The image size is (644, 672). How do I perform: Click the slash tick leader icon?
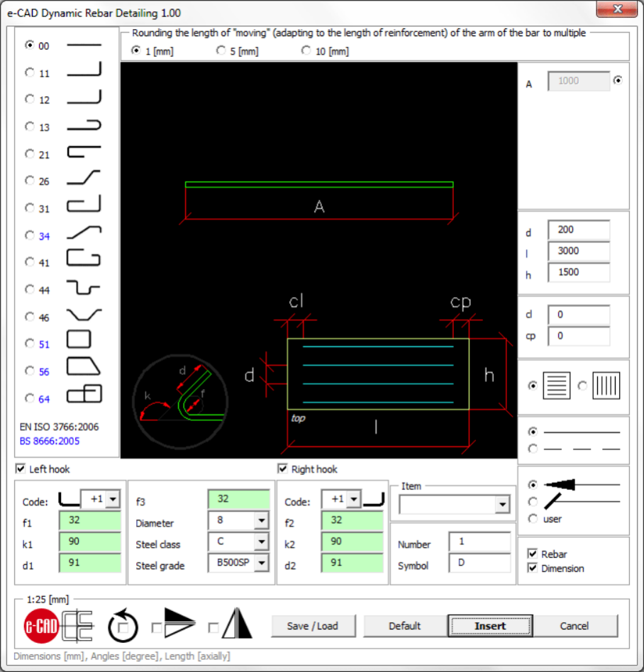click(x=582, y=501)
